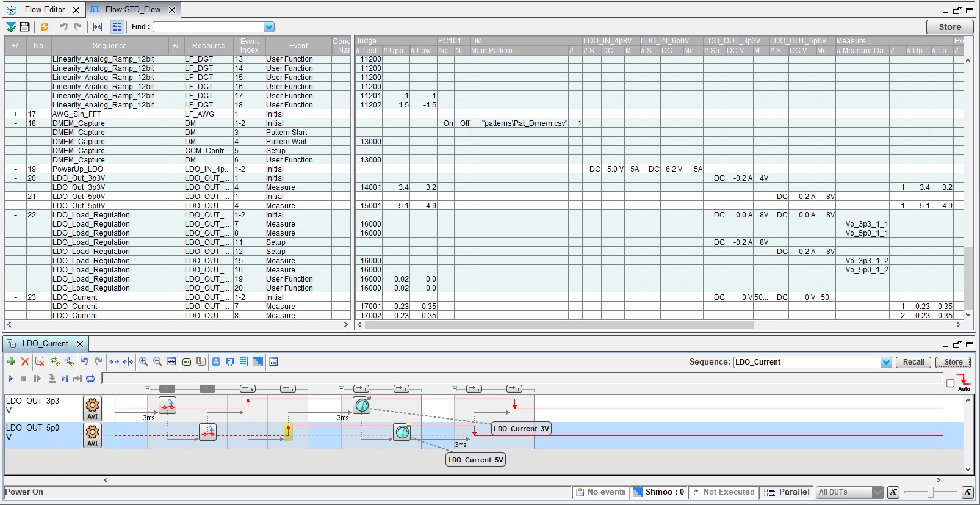This screenshot has width=980, height=505.
Task: Click the zoom in magnifier icon
Action: coord(143,361)
